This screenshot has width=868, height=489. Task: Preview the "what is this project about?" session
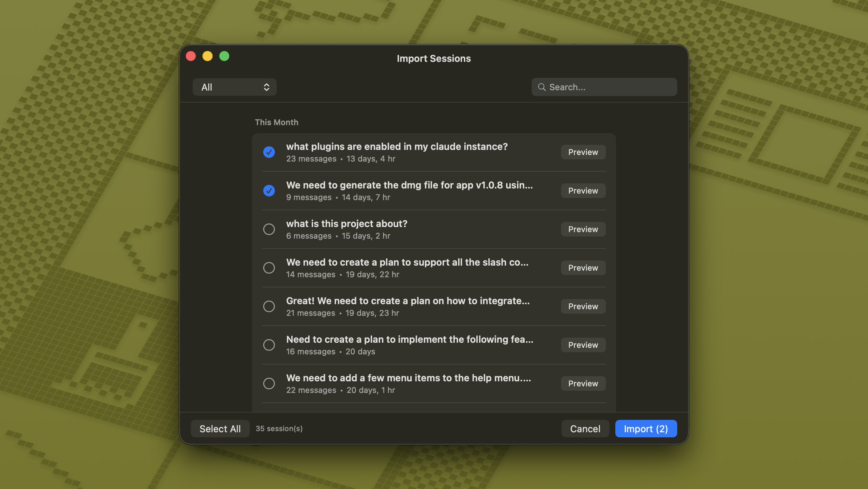pyautogui.click(x=583, y=229)
